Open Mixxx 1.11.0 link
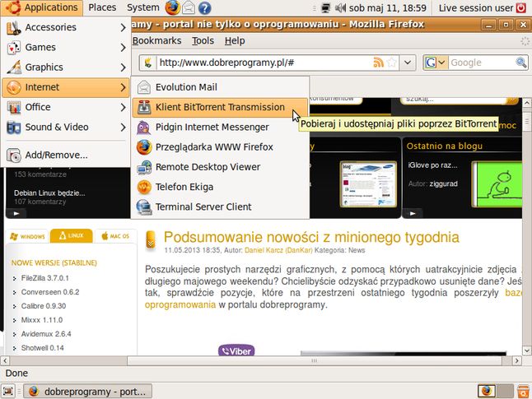Screen dimensions: 532x399 click(x=42, y=320)
